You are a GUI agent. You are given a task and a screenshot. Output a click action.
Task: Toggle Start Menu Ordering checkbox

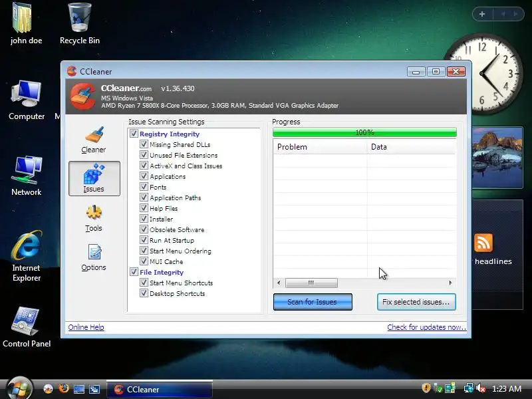pyautogui.click(x=144, y=251)
